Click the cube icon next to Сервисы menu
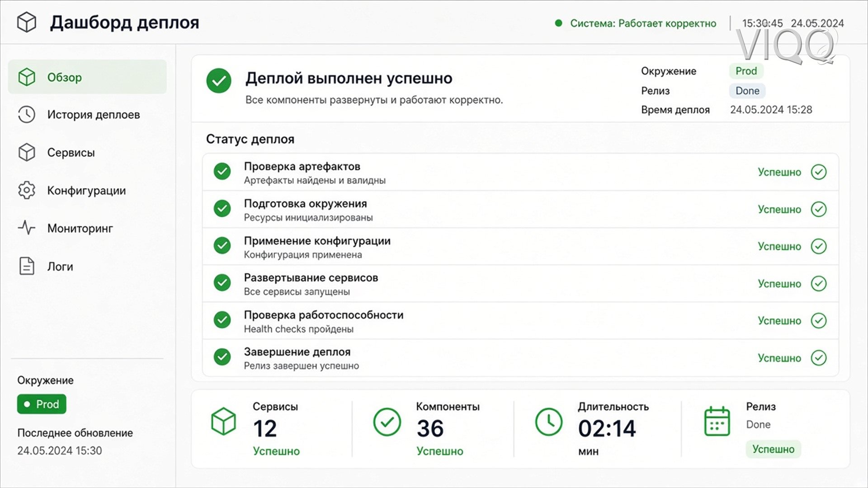This screenshot has height=488, width=868. [x=27, y=152]
